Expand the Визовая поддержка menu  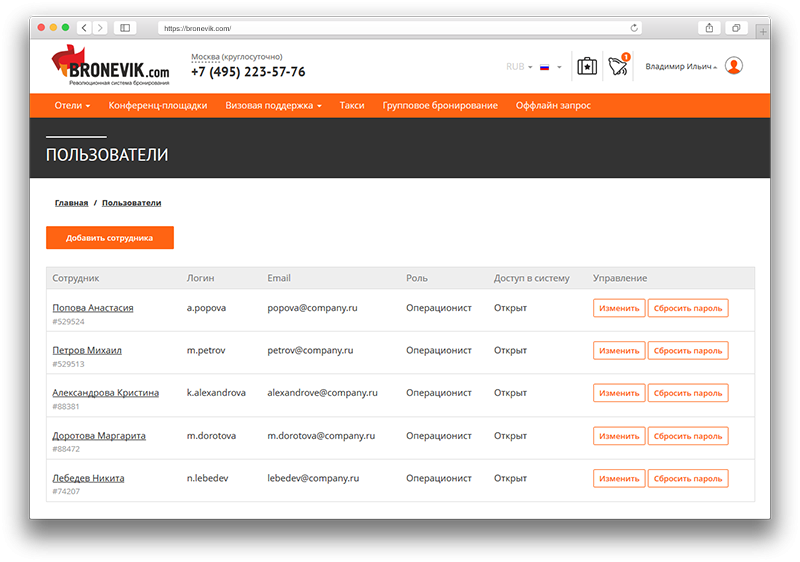[273, 106]
